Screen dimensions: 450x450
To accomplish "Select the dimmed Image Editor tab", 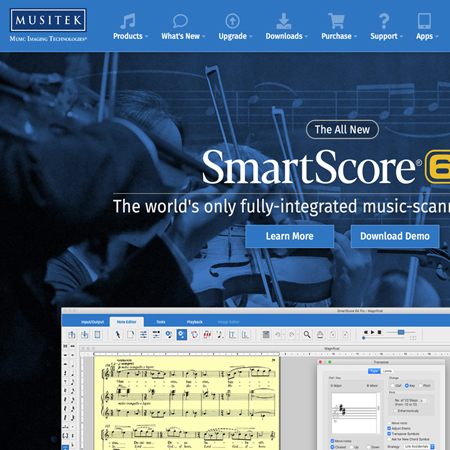I will coord(229,322).
